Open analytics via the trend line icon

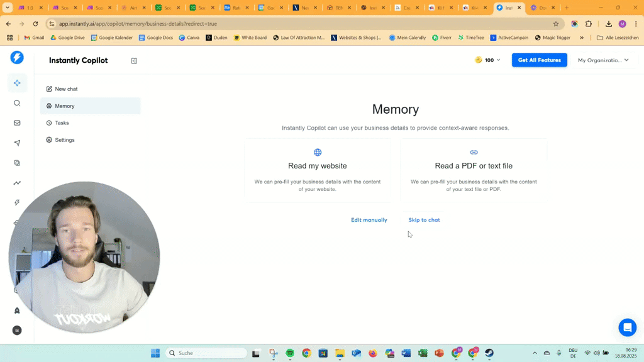pyautogui.click(x=17, y=183)
